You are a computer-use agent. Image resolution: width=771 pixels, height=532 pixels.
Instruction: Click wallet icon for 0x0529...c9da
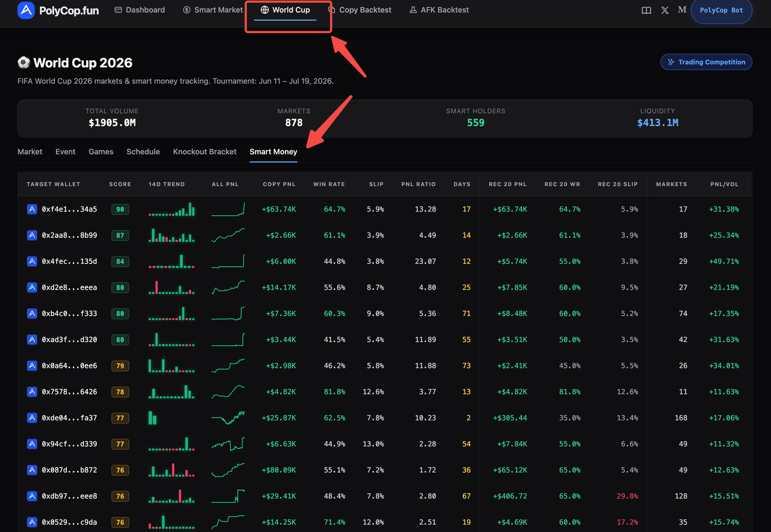(x=32, y=522)
